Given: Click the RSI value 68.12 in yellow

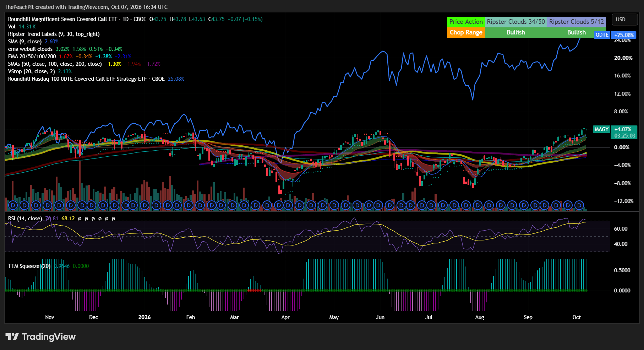Looking at the screenshot, I should click(x=68, y=219).
